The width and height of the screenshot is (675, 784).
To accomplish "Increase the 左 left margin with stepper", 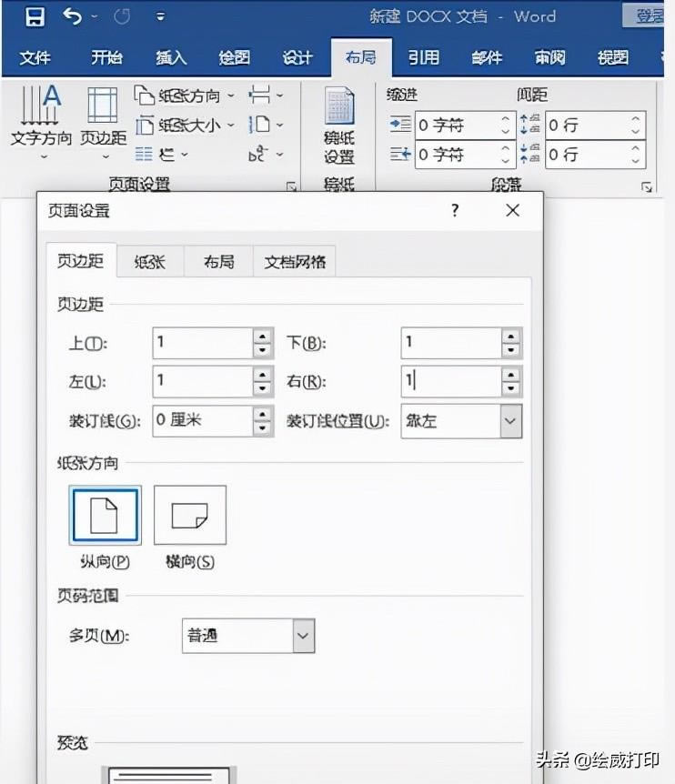I will coord(263,374).
